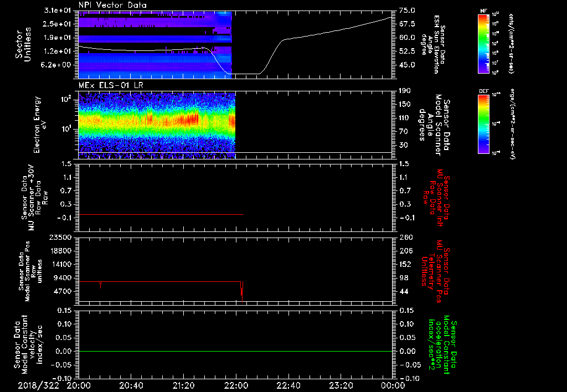Click the '23:20' time tick label
This screenshot has width=567, height=392.
341,385
